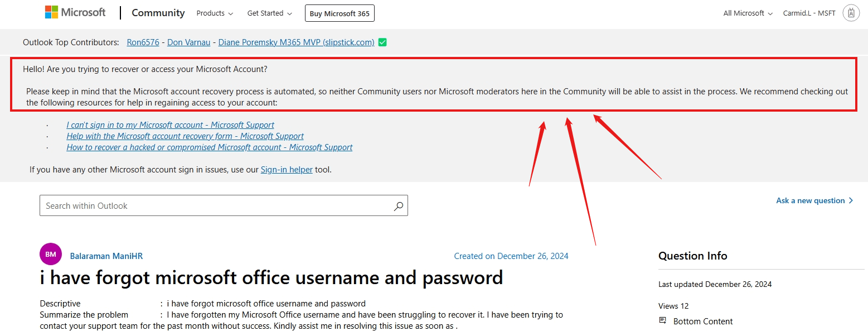The height and width of the screenshot is (331, 868).
Task: Open Ron6576 contributor profile
Action: (x=143, y=42)
